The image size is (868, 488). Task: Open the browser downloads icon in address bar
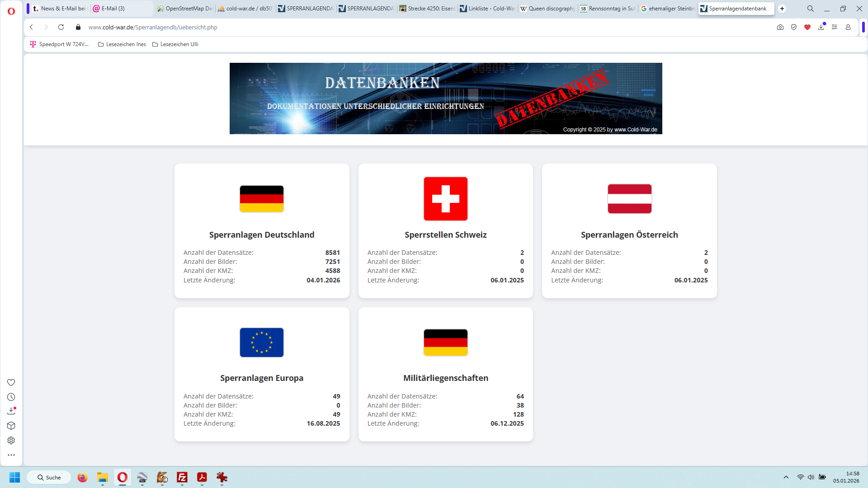pos(821,27)
